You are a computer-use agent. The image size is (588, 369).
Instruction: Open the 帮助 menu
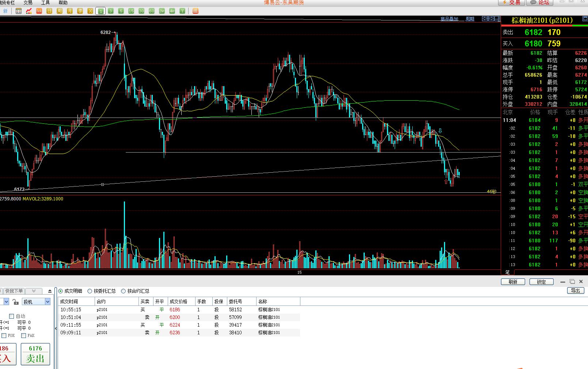tap(63, 3)
